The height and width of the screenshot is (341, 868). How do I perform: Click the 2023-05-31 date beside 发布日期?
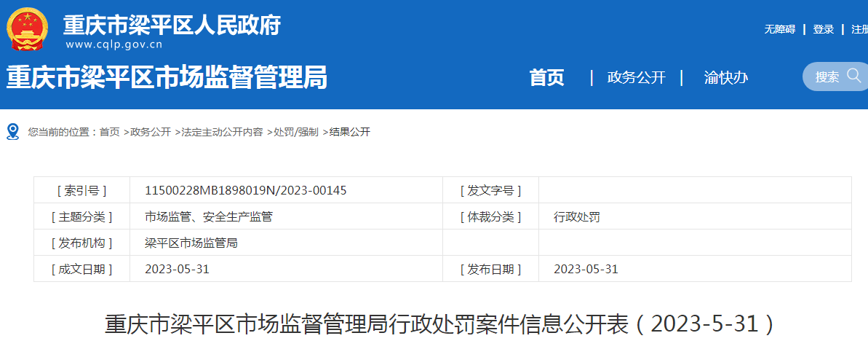(586, 269)
